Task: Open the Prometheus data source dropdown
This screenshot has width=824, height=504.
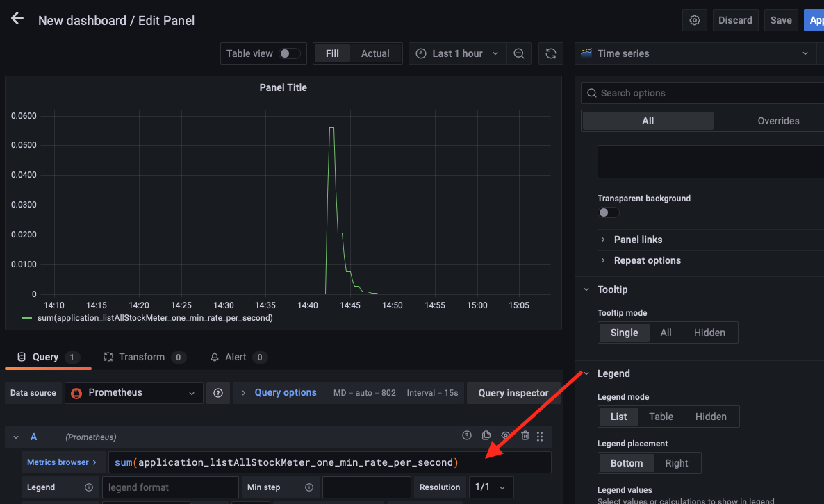Action: (134, 393)
